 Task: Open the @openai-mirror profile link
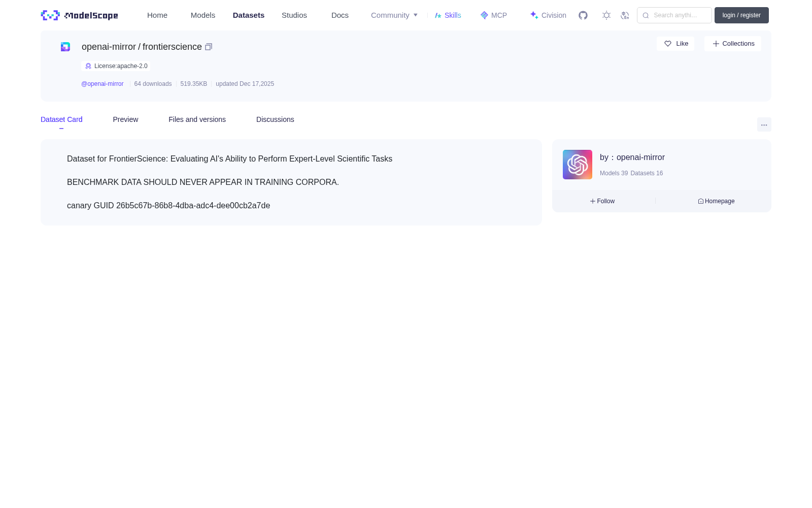pos(103,84)
